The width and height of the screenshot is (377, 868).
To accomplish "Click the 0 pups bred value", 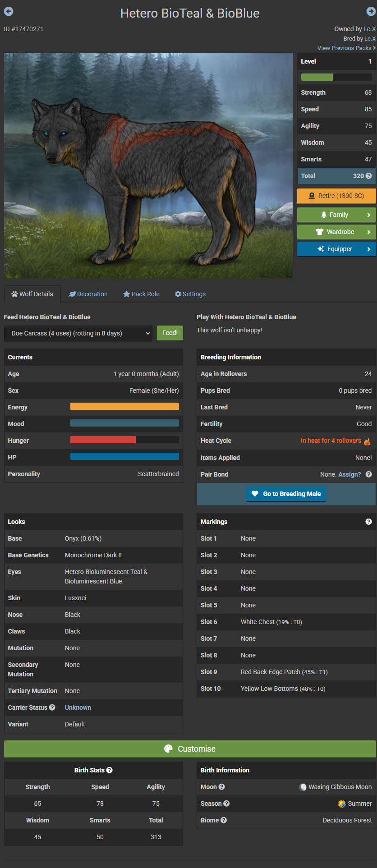I will coord(355,390).
